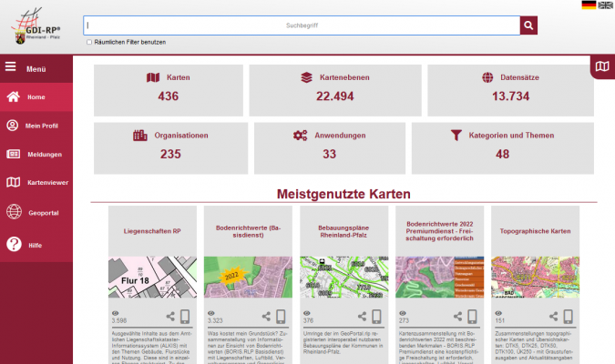
Task: Open mobile view for Liegenschaften RP
Action: click(185, 317)
